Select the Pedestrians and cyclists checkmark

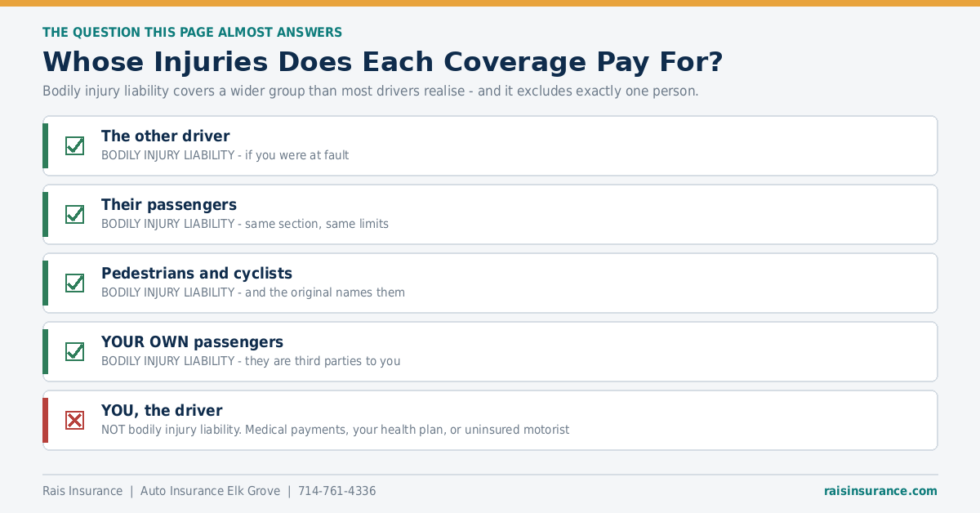coord(74,283)
